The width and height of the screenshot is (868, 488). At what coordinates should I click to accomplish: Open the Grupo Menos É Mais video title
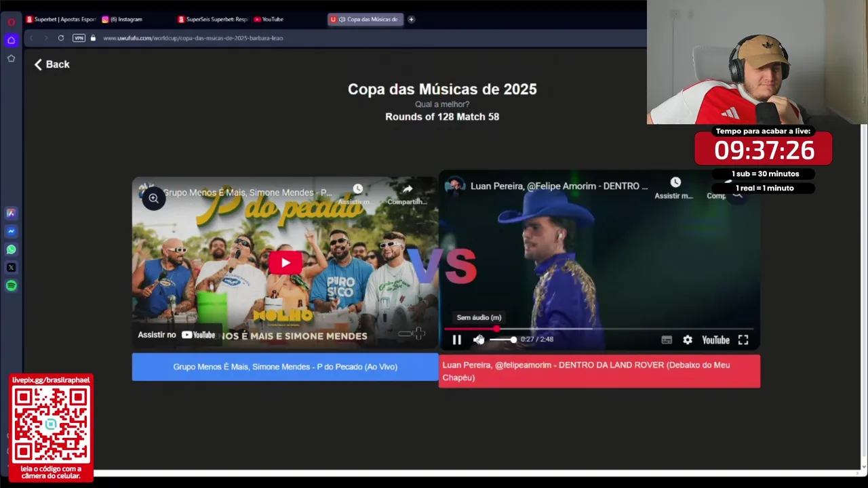tap(248, 192)
